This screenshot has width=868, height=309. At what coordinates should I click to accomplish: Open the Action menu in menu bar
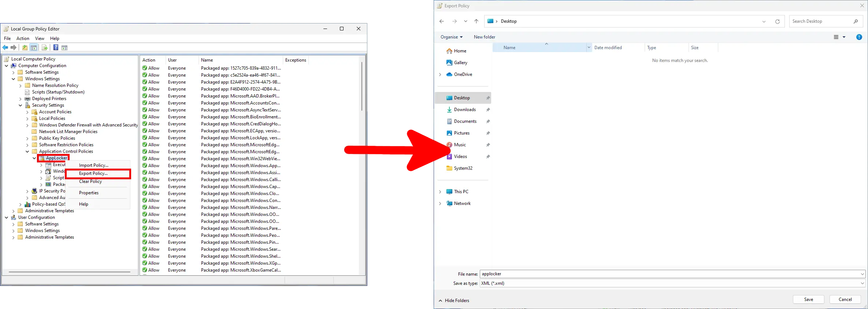[x=23, y=38]
